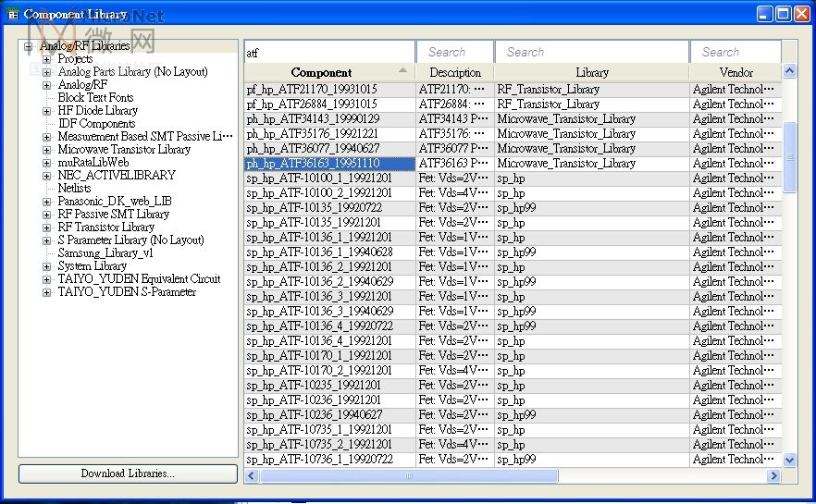This screenshot has height=504, width=816.
Task: Click Description cell 'ATF36163 P…' in highlighted row
Action: 453,164
